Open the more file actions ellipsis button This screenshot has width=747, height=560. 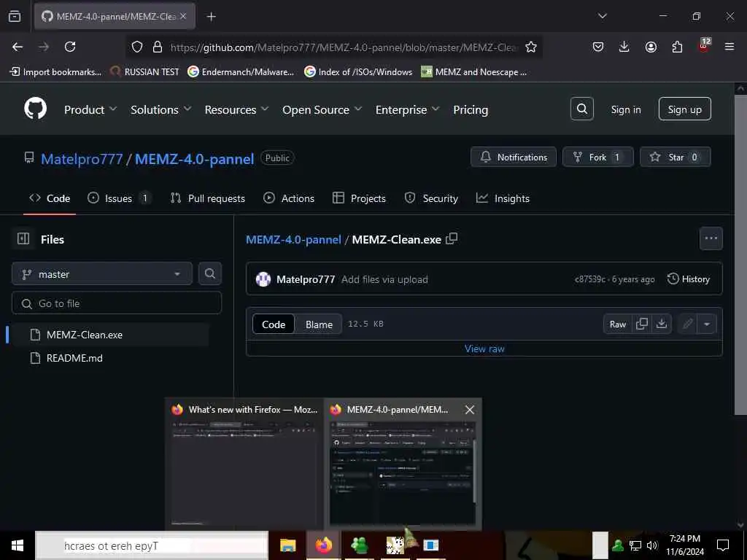tap(711, 238)
